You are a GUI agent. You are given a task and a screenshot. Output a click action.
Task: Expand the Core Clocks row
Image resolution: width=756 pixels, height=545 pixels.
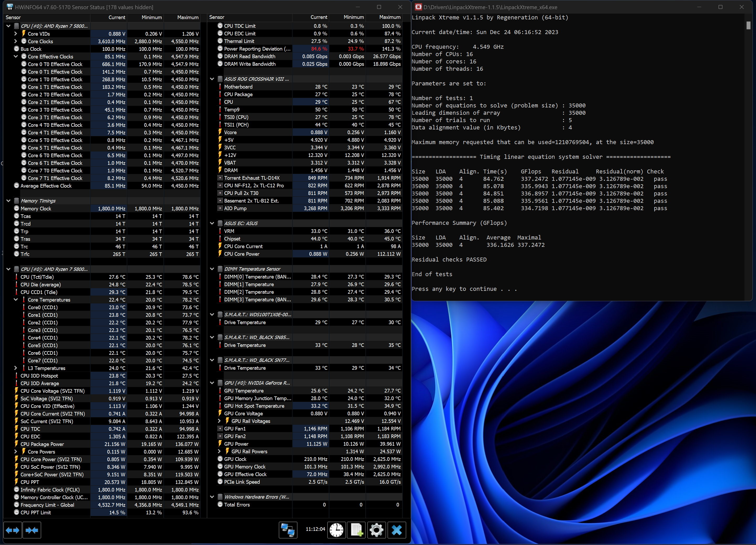tap(16, 41)
